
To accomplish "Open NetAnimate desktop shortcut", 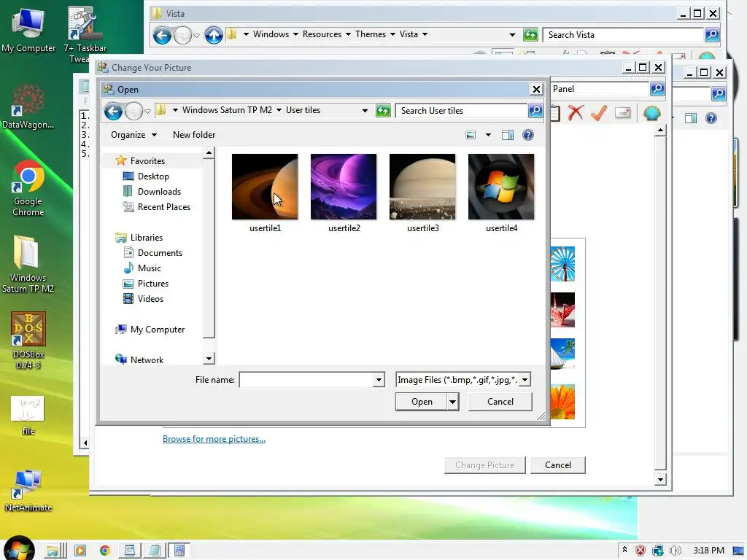I will tap(28, 491).
